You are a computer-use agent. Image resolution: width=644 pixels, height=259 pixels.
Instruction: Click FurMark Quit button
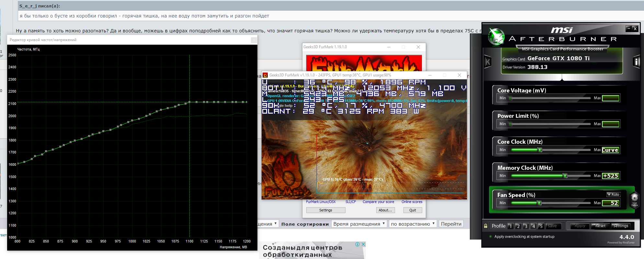tap(412, 210)
